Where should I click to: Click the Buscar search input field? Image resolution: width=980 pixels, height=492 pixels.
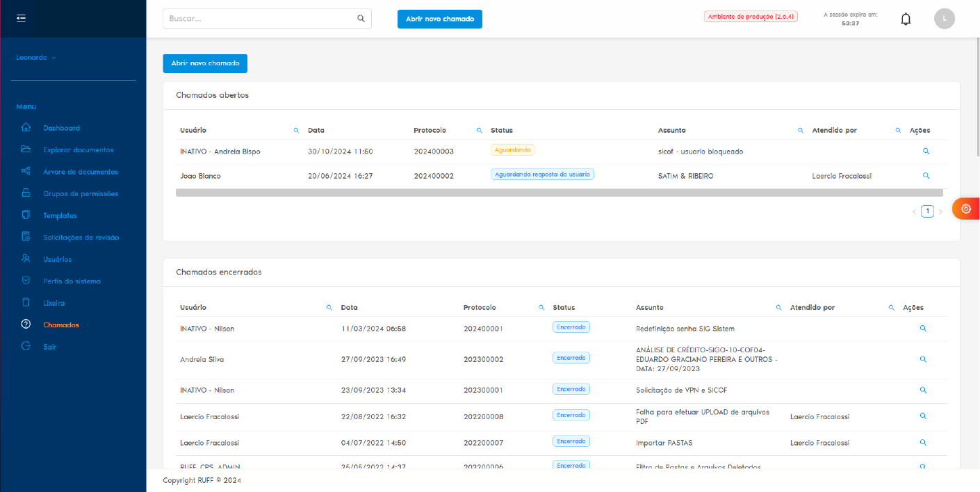pyautogui.click(x=267, y=19)
